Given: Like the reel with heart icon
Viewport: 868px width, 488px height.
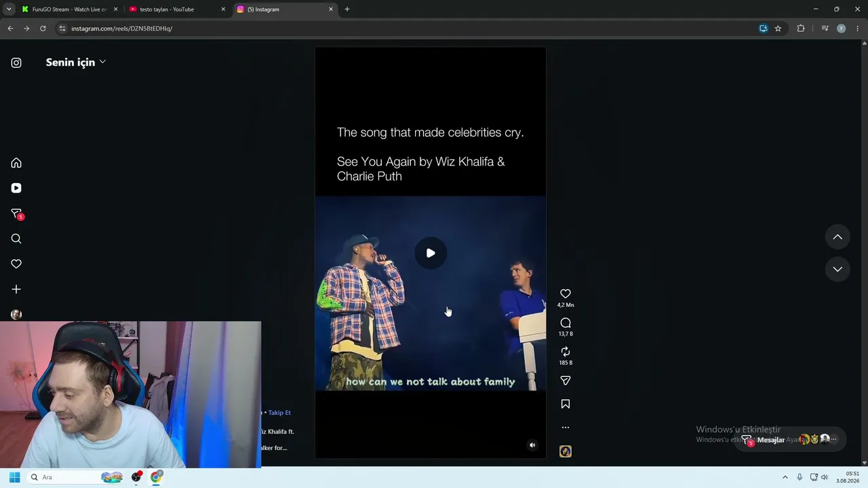Looking at the screenshot, I should (x=566, y=293).
